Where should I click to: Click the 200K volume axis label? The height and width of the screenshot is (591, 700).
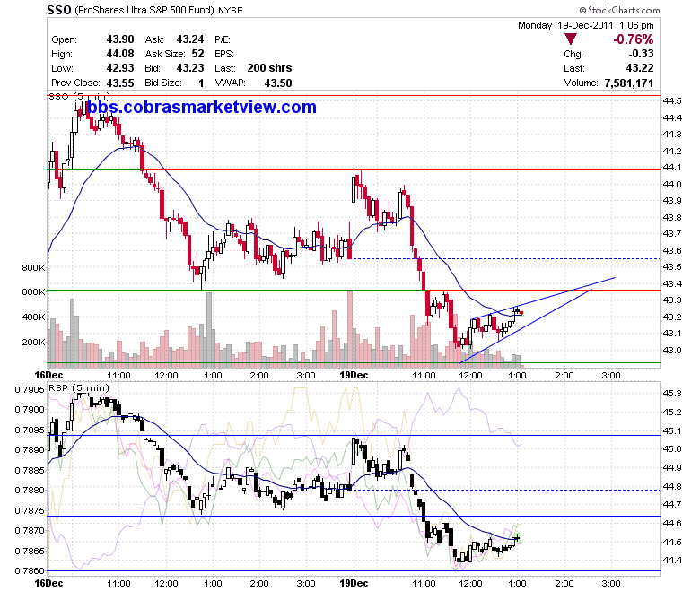coord(33,342)
